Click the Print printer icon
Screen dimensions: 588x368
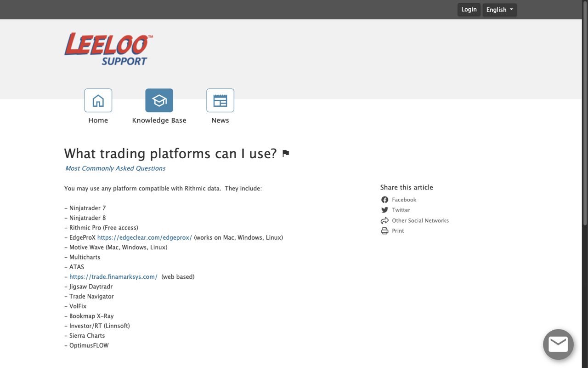(x=385, y=231)
